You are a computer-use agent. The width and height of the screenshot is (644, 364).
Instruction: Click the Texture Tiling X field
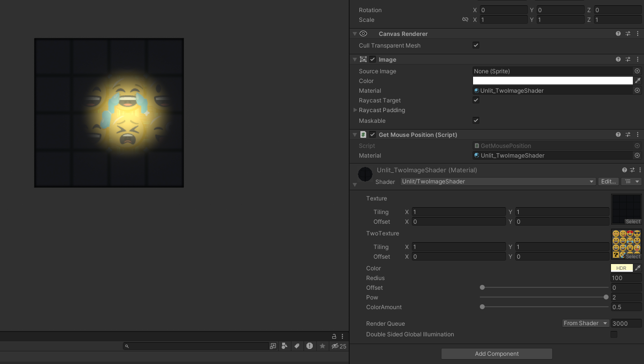pos(459,212)
